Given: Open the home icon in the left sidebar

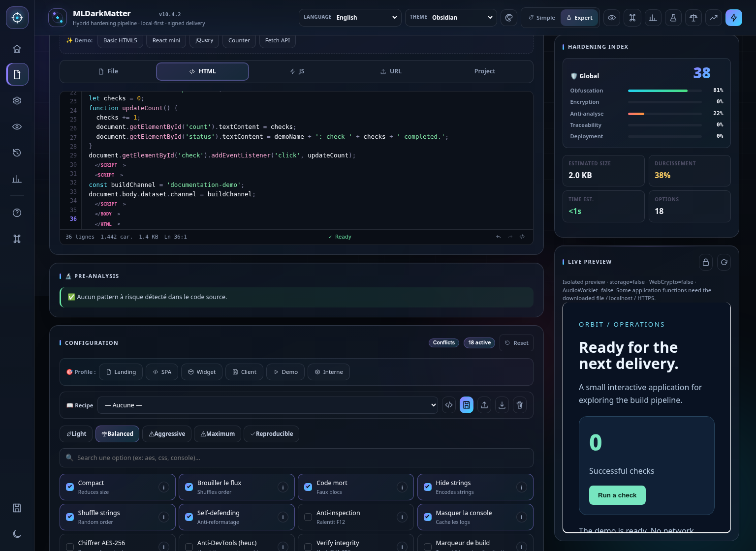Looking at the screenshot, I should click(17, 49).
